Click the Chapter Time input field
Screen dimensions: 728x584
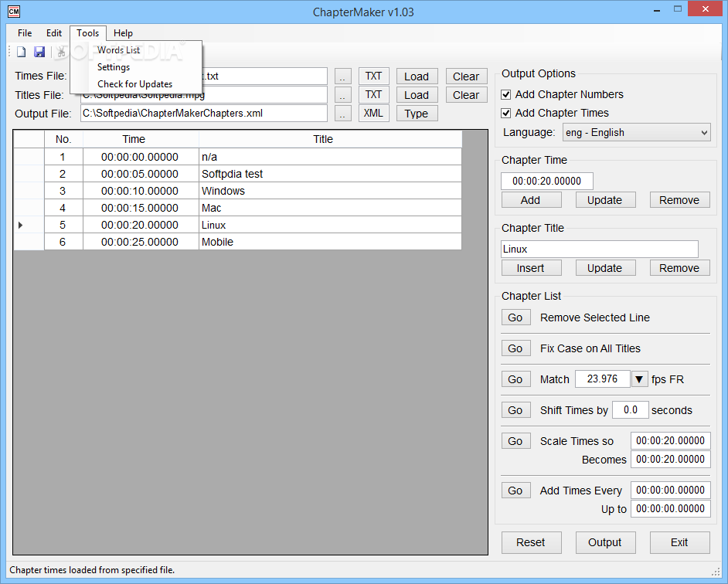[547, 181]
